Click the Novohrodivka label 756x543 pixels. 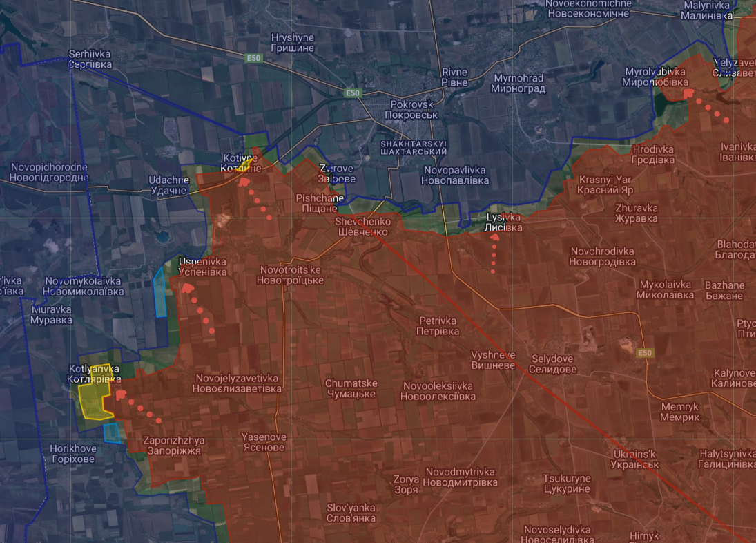point(602,256)
